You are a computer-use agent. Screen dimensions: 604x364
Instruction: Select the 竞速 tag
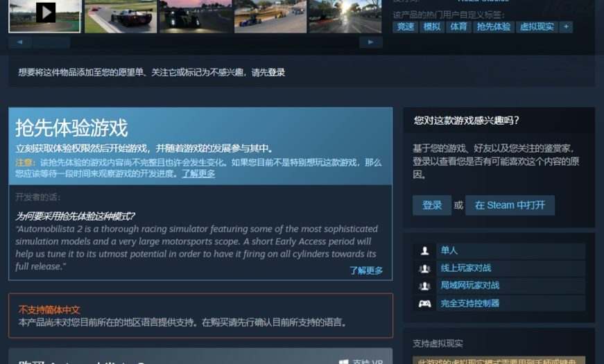point(405,26)
